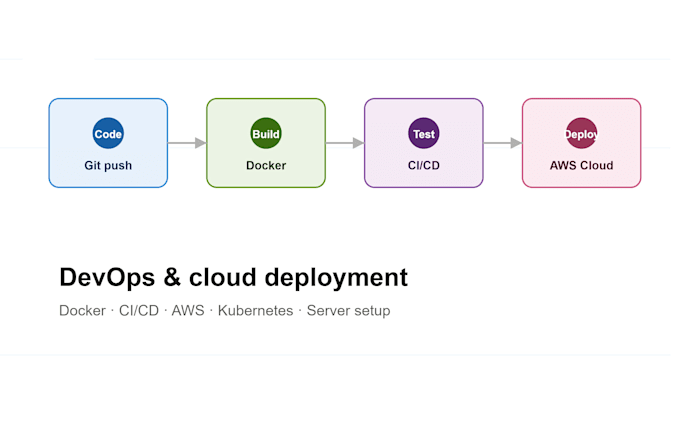The image size is (680, 424).
Task: Click the green Build circle icon
Action: pos(266,133)
